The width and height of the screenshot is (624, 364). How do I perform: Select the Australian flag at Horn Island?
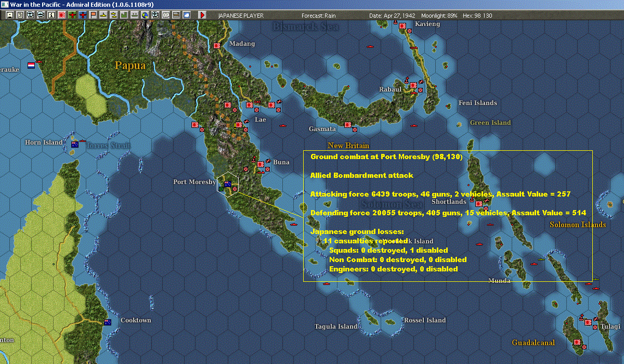click(x=74, y=144)
